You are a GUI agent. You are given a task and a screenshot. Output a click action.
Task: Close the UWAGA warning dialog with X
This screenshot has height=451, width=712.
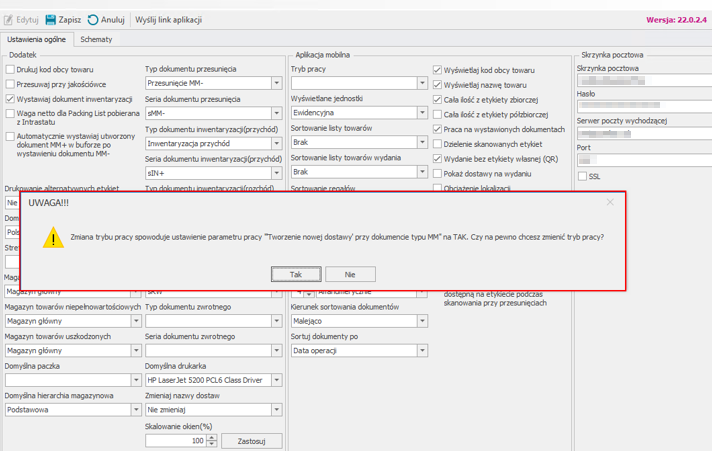[610, 202]
